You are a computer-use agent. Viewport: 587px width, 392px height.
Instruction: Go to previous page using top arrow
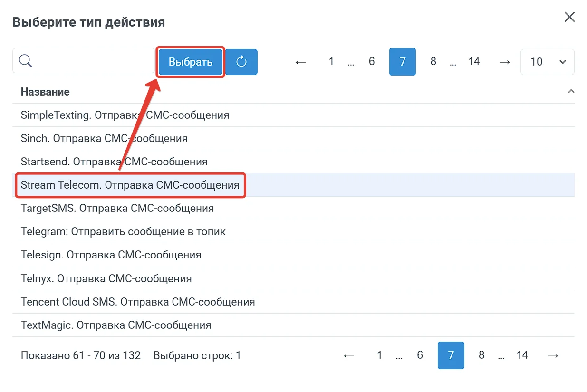(x=300, y=62)
